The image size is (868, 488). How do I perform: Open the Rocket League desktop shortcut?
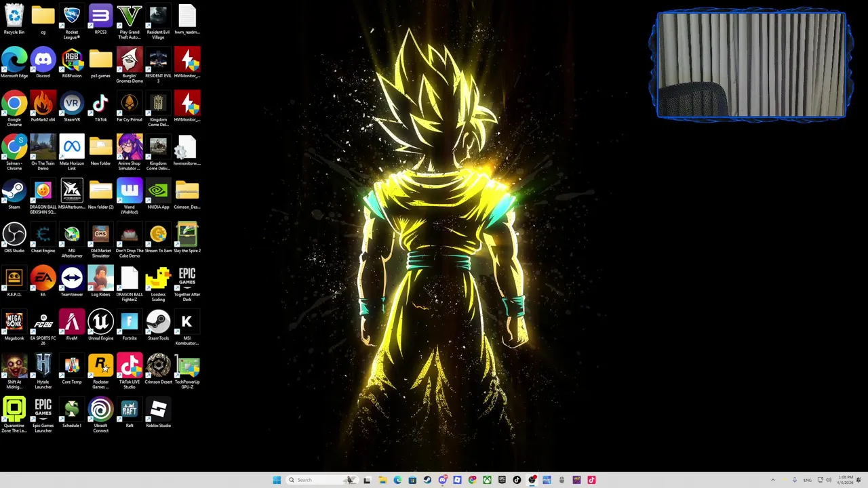pyautogui.click(x=72, y=21)
